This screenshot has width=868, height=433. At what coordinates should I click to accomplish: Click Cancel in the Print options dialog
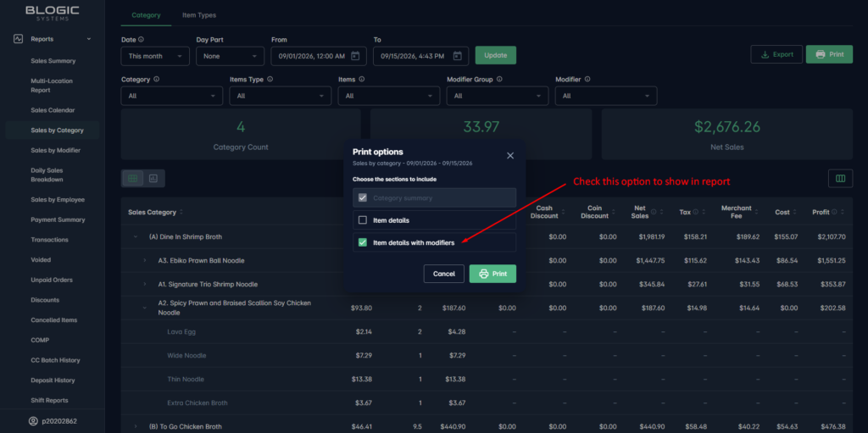444,274
